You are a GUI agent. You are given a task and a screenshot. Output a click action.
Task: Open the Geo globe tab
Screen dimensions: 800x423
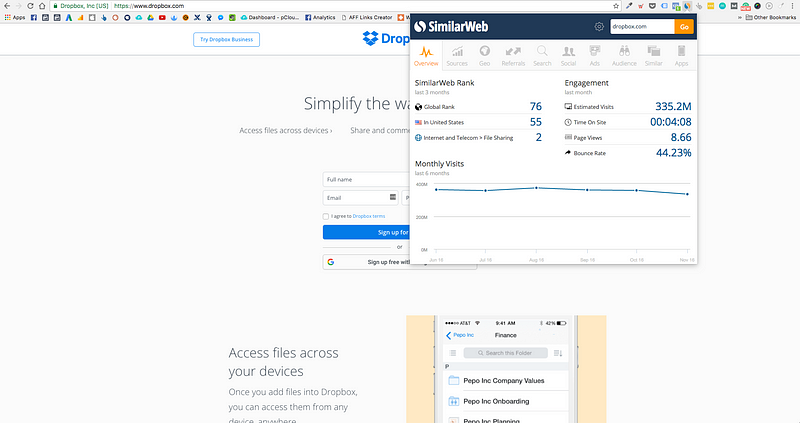coord(484,56)
